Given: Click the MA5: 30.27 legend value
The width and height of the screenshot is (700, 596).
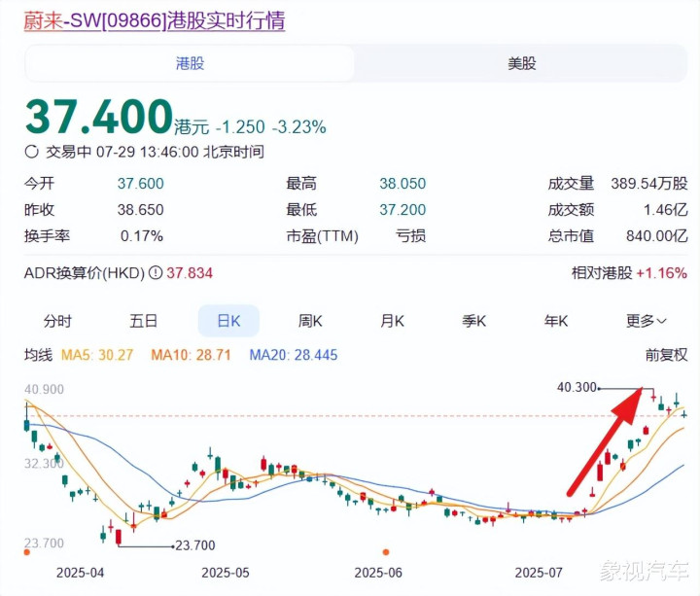Looking at the screenshot, I should click(x=97, y=355).
